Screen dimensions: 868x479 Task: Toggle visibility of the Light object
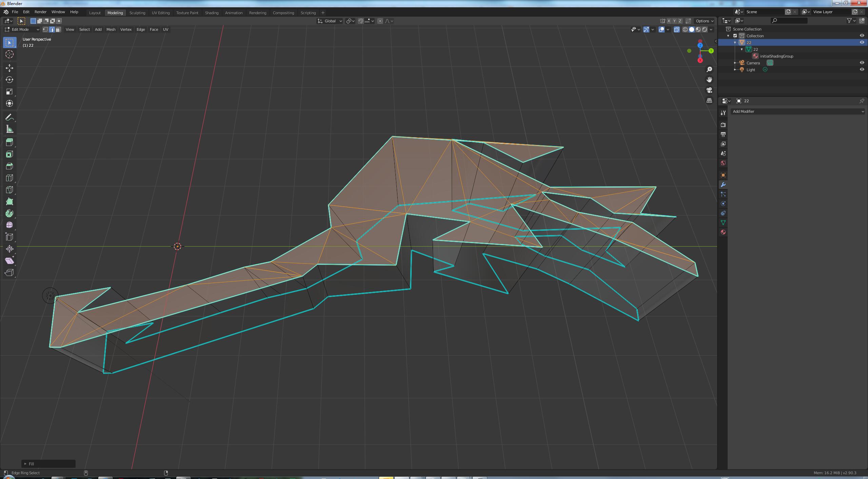click(x=862, y=69)
